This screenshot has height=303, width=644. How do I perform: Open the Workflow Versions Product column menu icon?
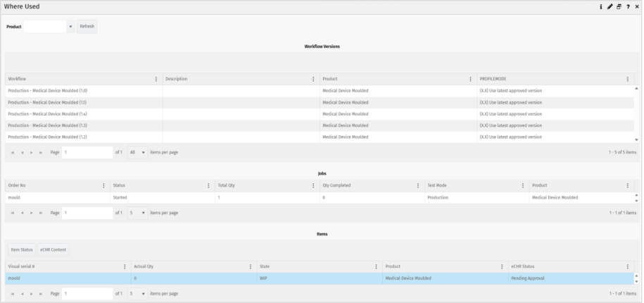(x=470, y=79)
